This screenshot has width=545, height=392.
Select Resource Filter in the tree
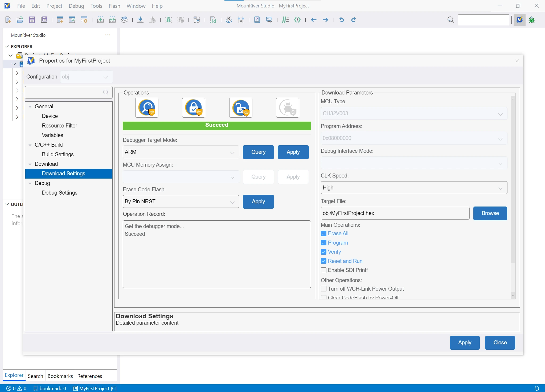(x=59, y=126)
